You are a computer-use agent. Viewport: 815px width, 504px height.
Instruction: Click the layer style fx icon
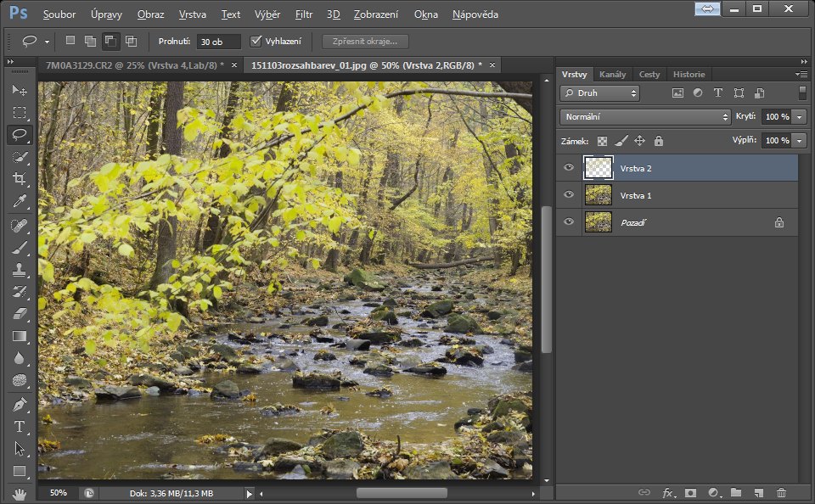click(x=668, y=492)
